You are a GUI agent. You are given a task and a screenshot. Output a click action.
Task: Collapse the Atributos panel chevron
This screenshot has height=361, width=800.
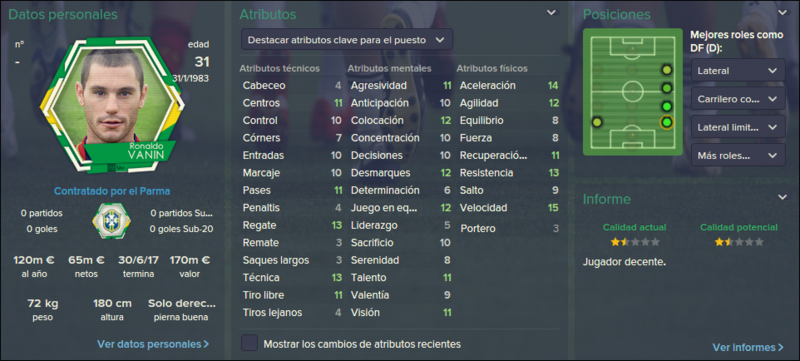[x=552, y=13]
